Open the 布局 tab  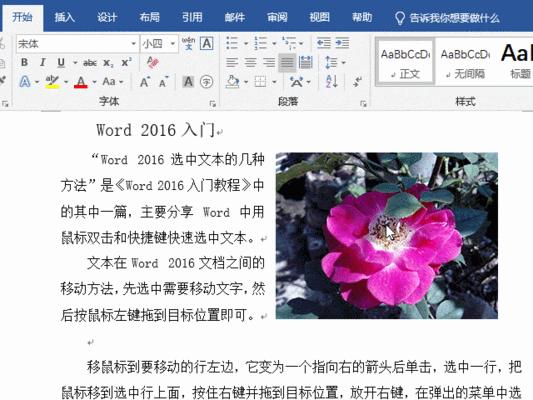(149, 17)
